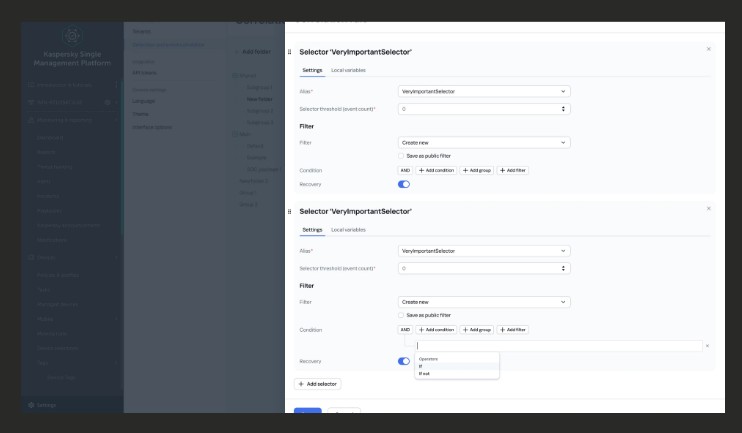Open Alias dropdown in first selector
The image size is (742, 433).
[483, 91]
